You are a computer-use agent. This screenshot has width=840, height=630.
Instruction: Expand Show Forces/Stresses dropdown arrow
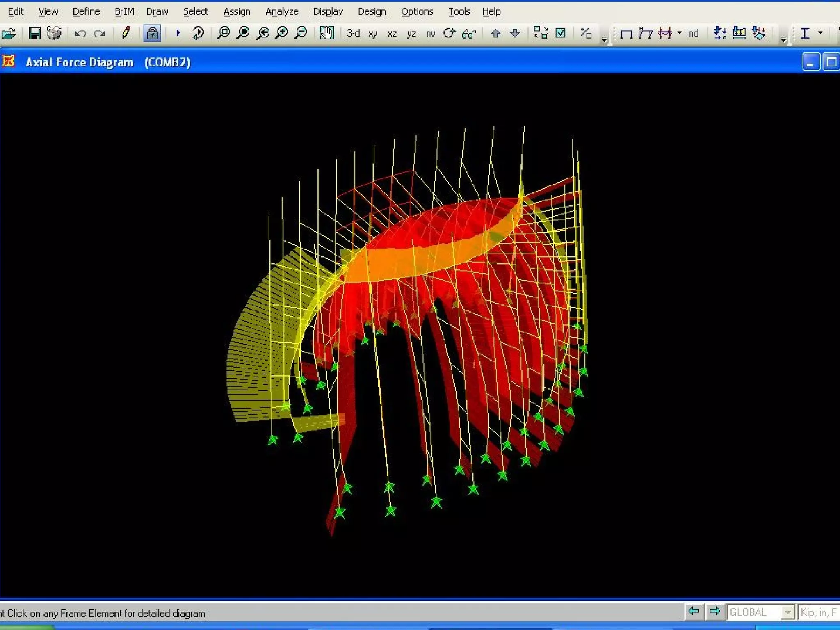coord(679,33)
